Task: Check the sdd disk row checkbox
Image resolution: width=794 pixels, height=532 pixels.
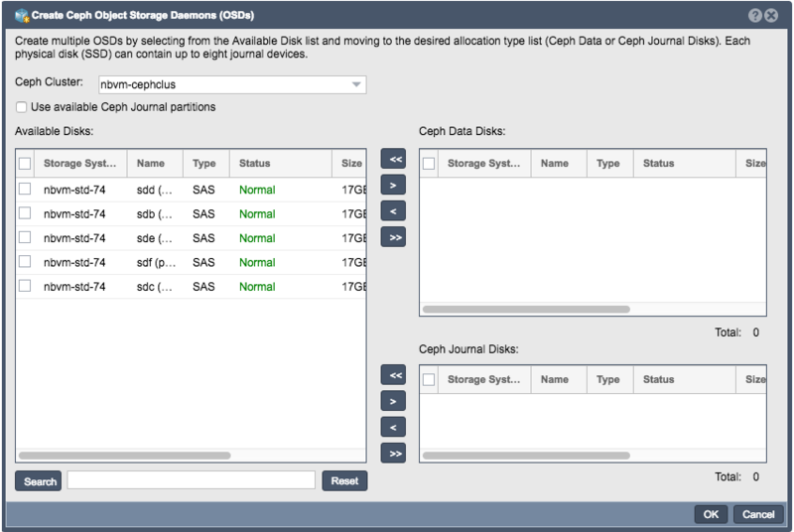Action: click(24, 190)
